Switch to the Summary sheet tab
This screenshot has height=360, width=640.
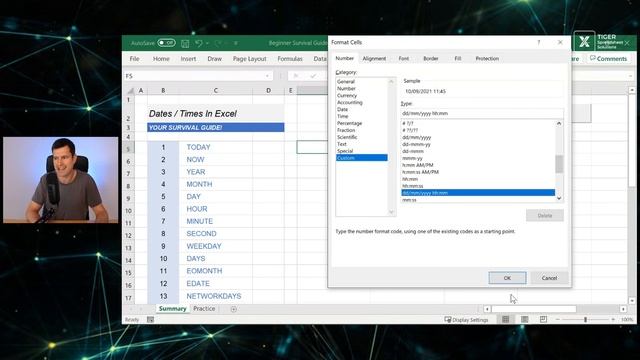(x=172, y=309)
